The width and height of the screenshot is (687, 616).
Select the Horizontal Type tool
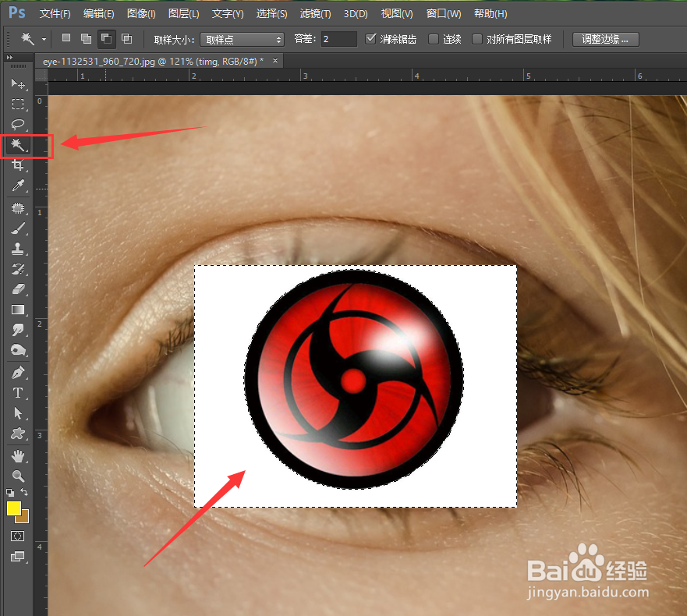pyautogui.click(x=17, y=393)
